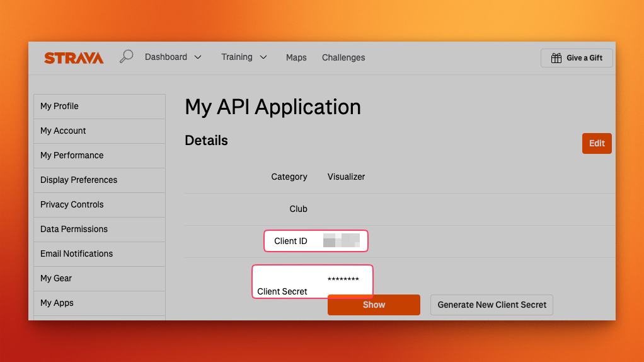Click the Give a Gift button

[x=577, y=58]
